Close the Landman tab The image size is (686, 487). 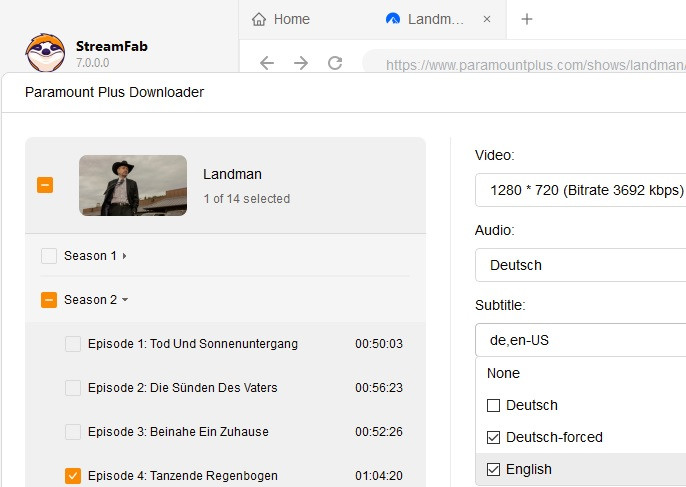click(x=486, y=19)
